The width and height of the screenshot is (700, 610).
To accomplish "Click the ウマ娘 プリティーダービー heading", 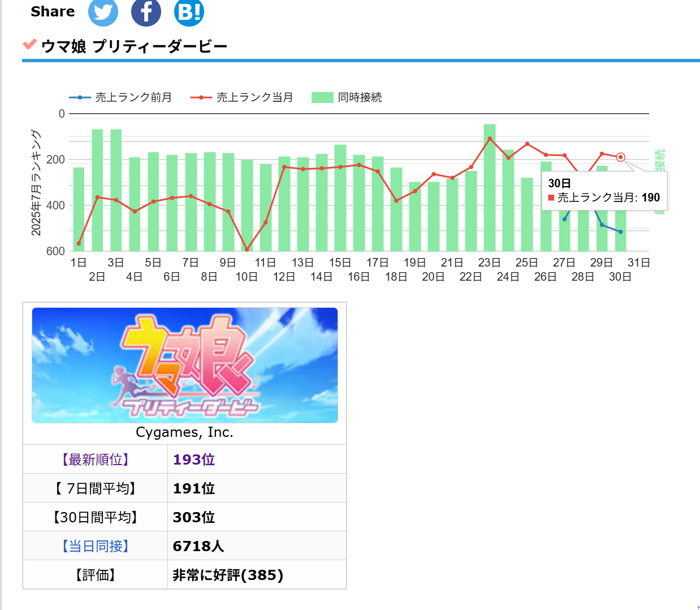I will 134,46.
